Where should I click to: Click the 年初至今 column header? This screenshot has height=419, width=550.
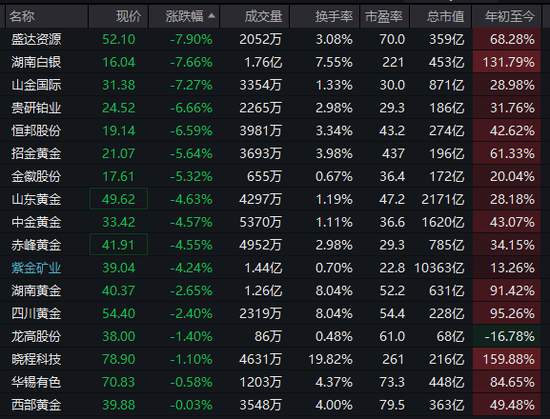pyautogui.click(x=510, y=16)
